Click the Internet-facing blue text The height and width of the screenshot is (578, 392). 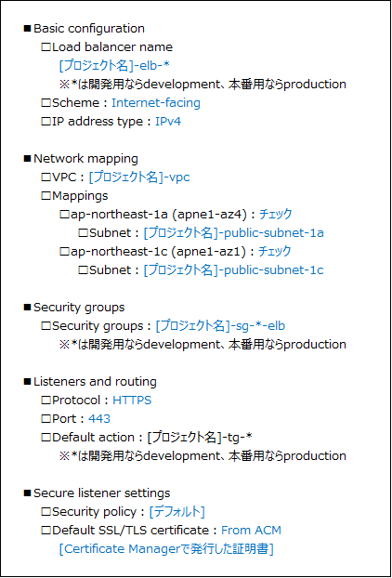(x=156, y=103)
